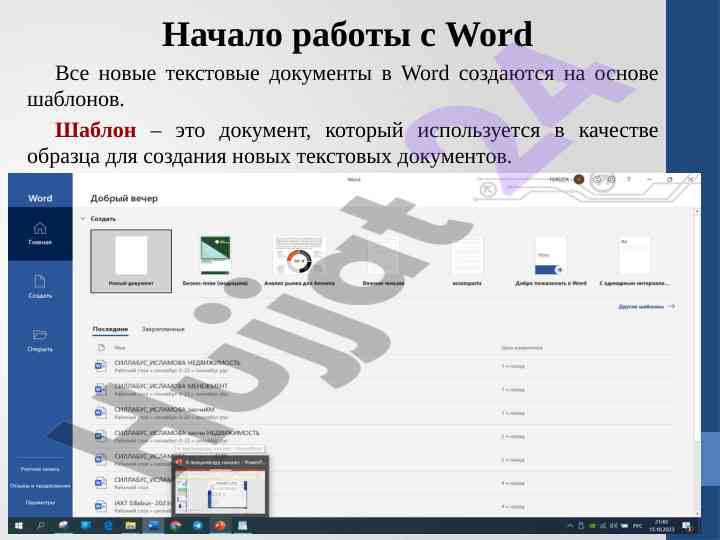Click the Создать new page icon in sidebar

[x=40, y=281]
